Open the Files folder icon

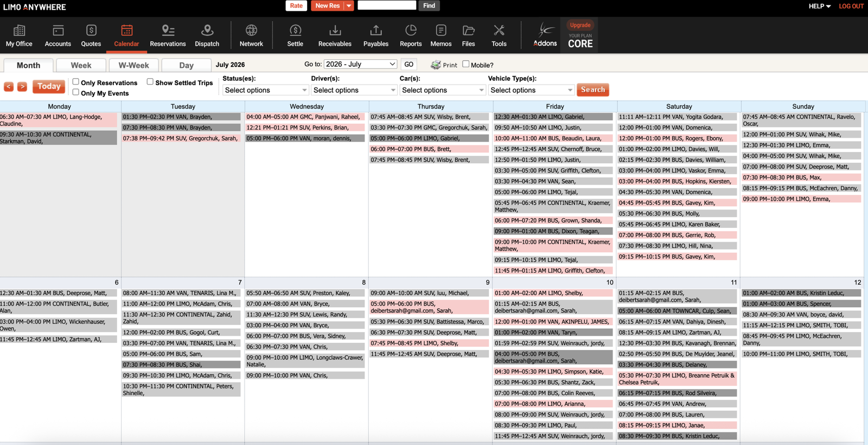pyautogui.click(x=469, y=30)
